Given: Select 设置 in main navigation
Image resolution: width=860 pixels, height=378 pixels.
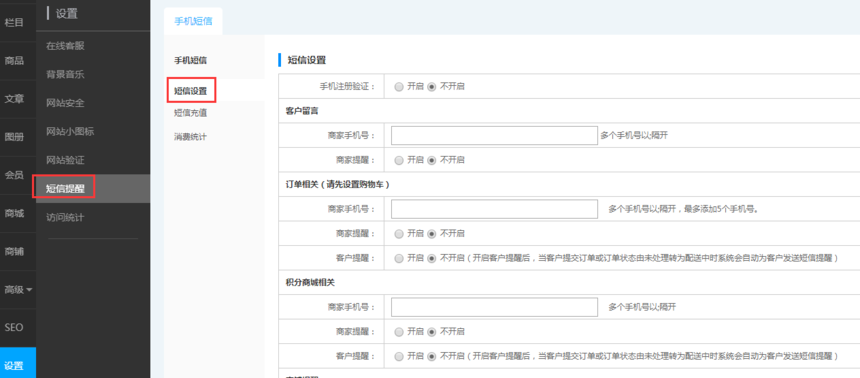Looking at the screenshot, I should (x=18, y=363).
